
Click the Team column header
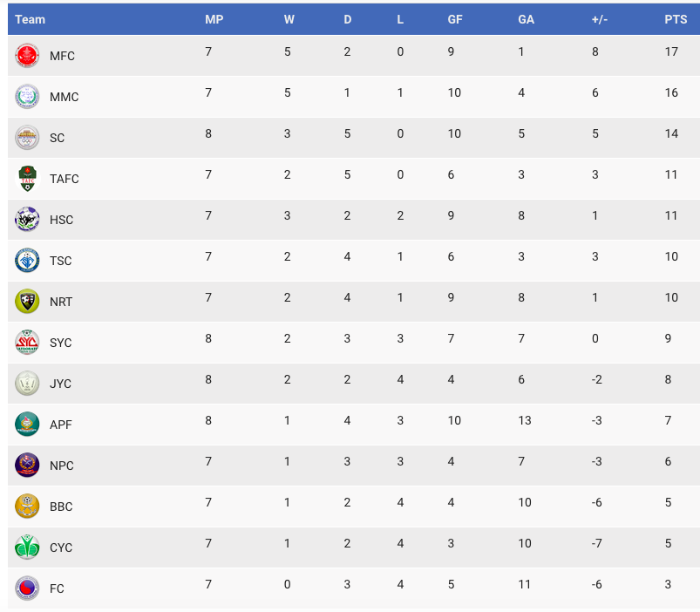click(x=30, y=20)
